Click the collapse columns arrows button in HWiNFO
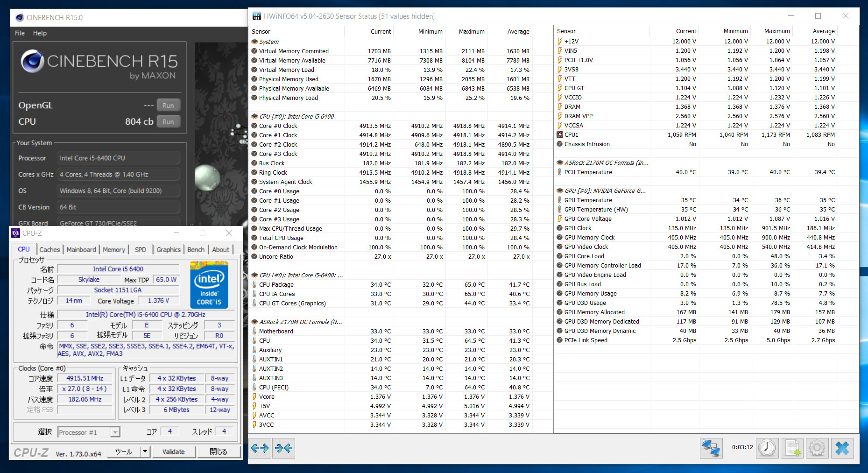The image size is (868, 473). 283,448
